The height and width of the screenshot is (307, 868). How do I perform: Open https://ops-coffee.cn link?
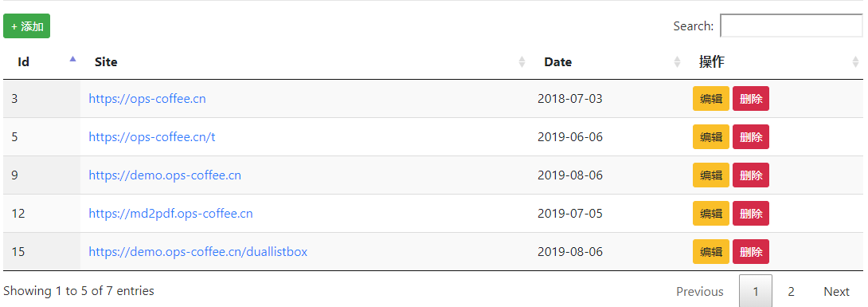[x=147, y=99]
